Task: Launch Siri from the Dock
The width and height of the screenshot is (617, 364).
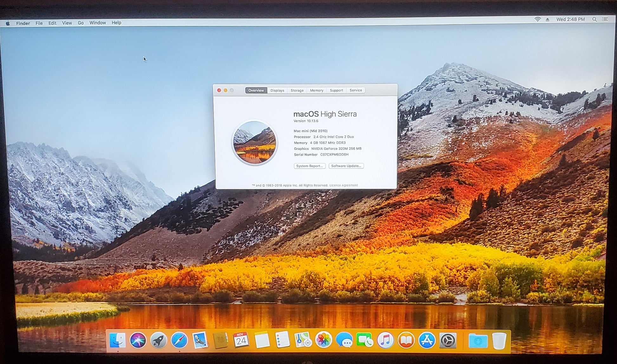Action: (x=138, y=341)
